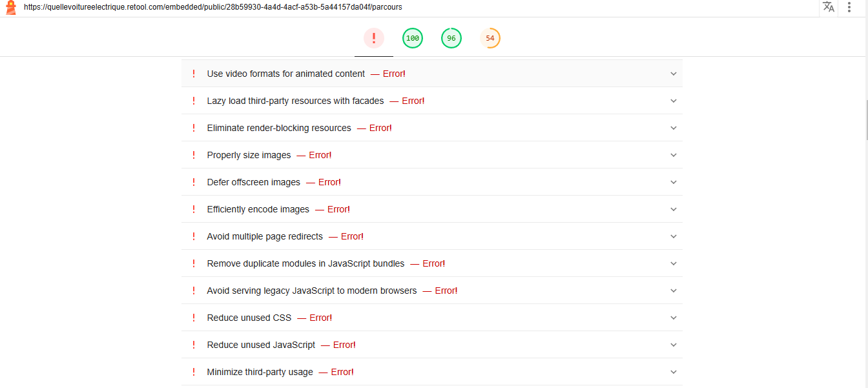This screenshot has height=388, width=868.
Task: Expand 'Use video formats for animated content' chevron
Action: coord(673,74)
